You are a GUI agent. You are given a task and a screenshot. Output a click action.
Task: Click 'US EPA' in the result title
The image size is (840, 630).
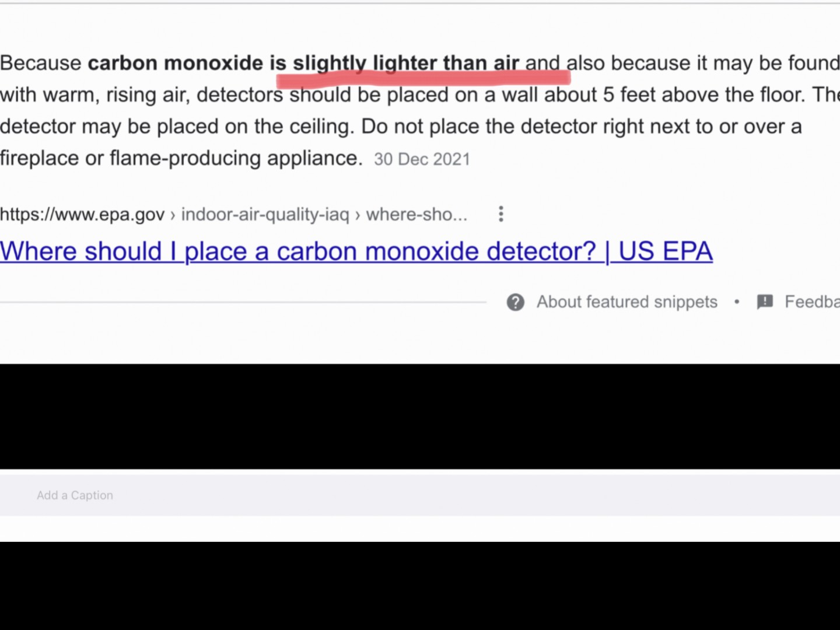click(x=665, y=251)
